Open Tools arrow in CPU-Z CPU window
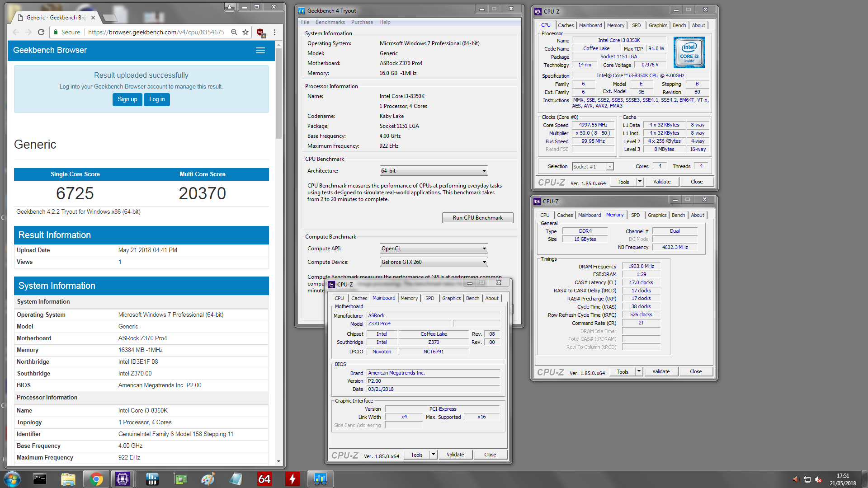This screenshot has width=868, height=488. tap(640, 182)
